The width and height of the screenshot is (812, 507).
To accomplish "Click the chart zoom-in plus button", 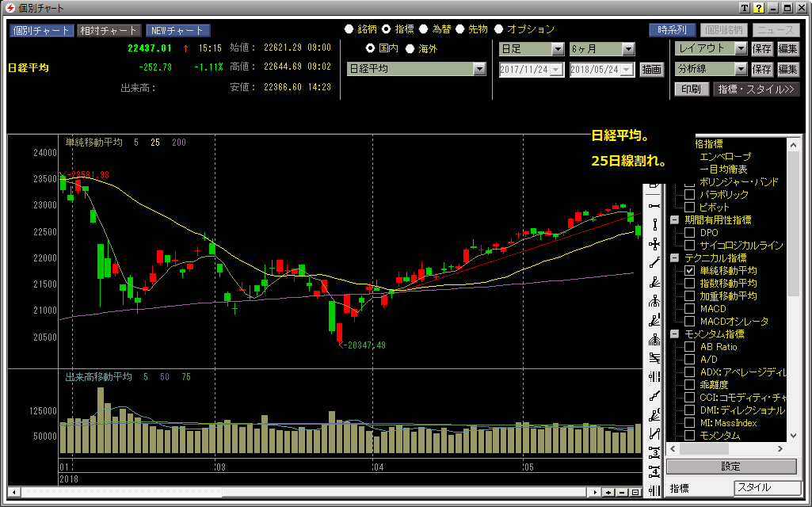I will 608,492.
